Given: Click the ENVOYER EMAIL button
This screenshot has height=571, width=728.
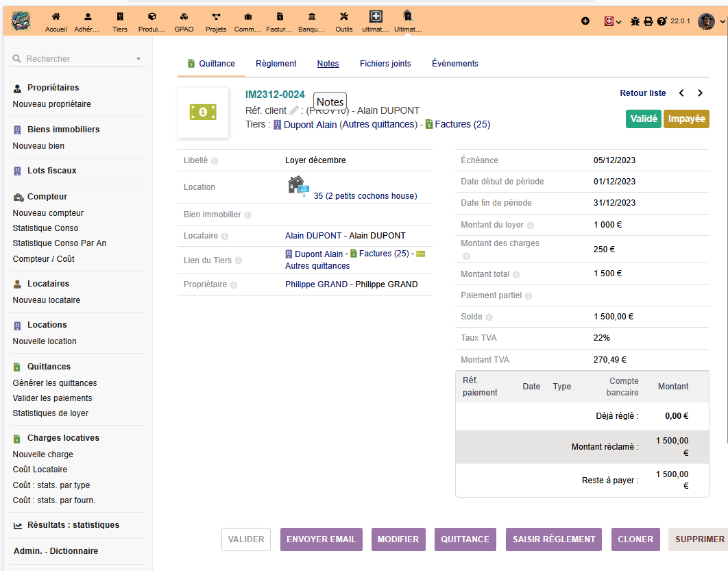Looking at the screenshot, I should click(321, 539).
